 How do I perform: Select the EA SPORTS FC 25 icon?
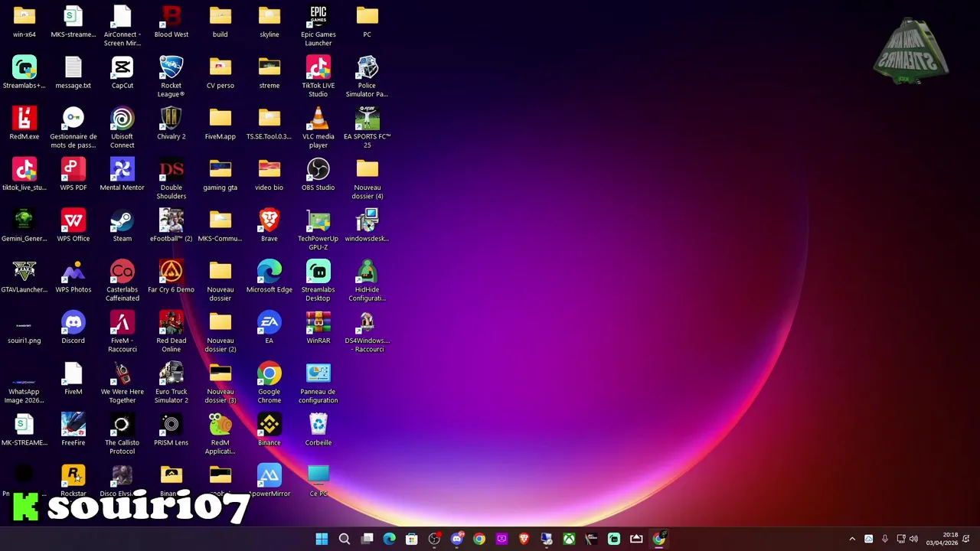pos(367,128)
